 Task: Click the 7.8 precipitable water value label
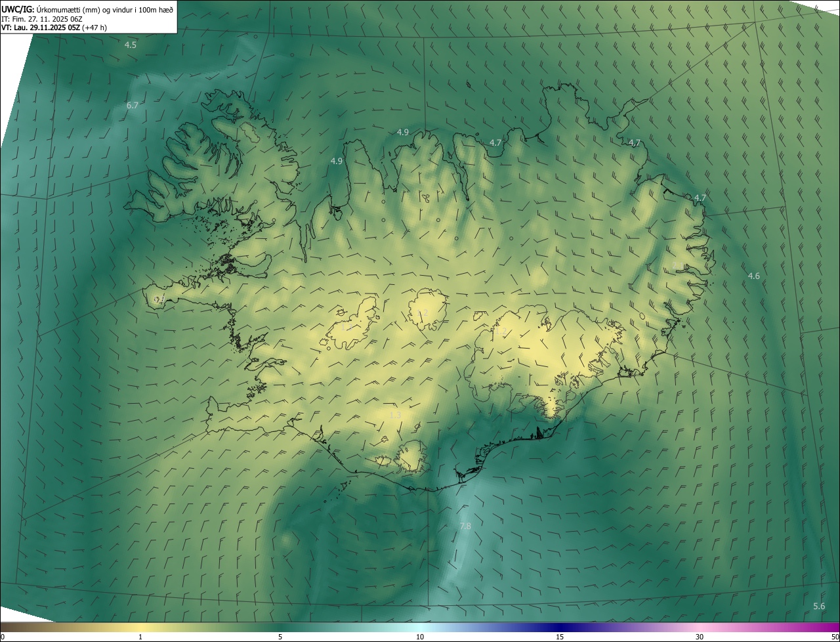[x=465, y=526]
